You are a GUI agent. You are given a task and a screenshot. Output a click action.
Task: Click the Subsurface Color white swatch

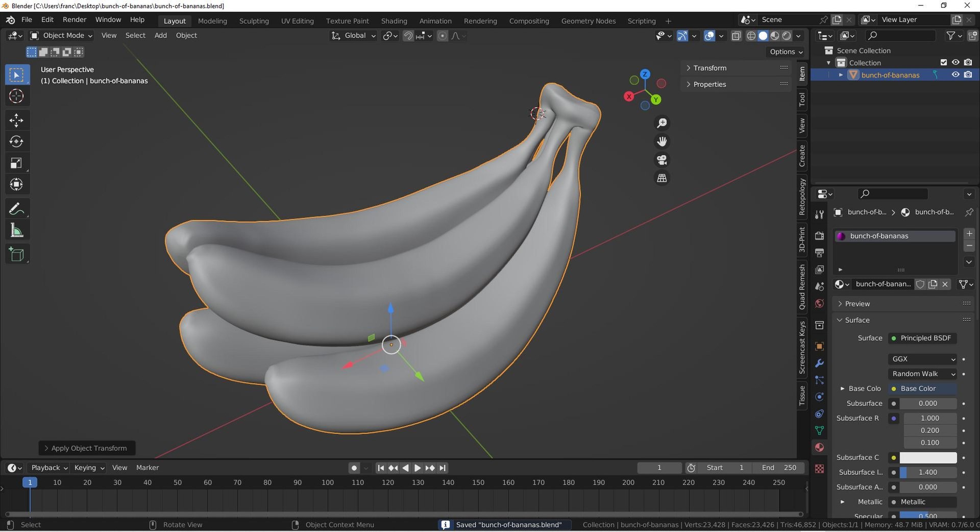click(928, 457)
